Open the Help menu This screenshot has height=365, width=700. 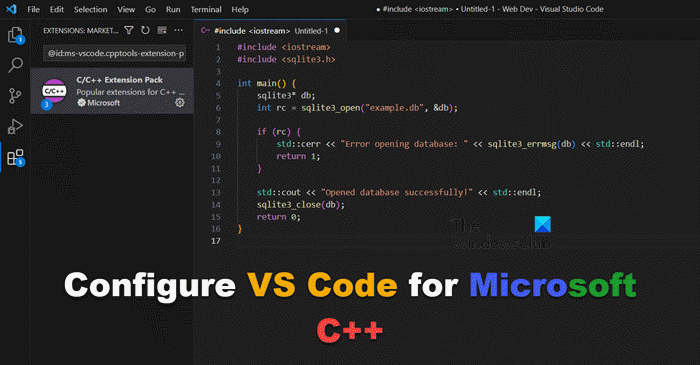pyautogui.click(x=240, y=9)
